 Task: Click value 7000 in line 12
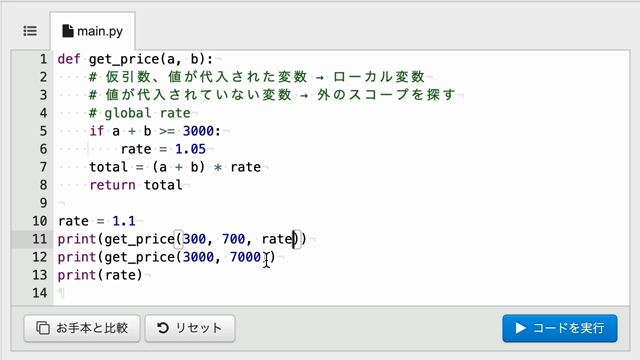pos(245,257)
